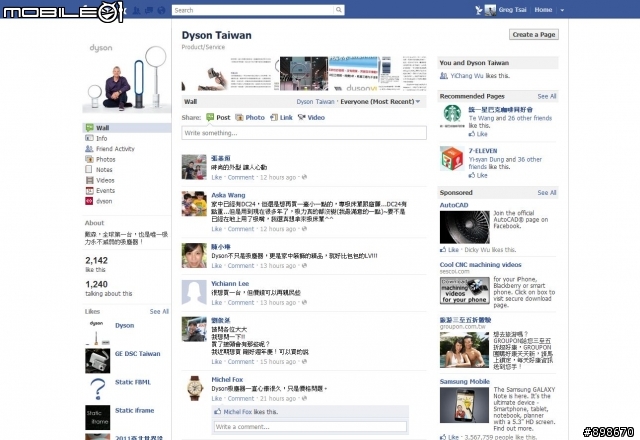Choose Video in Share options
Screen dimensions: 640x440
[x=311, y=118]
